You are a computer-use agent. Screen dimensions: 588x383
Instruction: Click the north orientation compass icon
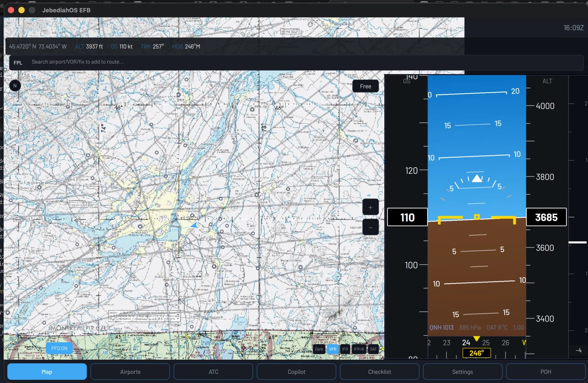(x=15, y=85)
